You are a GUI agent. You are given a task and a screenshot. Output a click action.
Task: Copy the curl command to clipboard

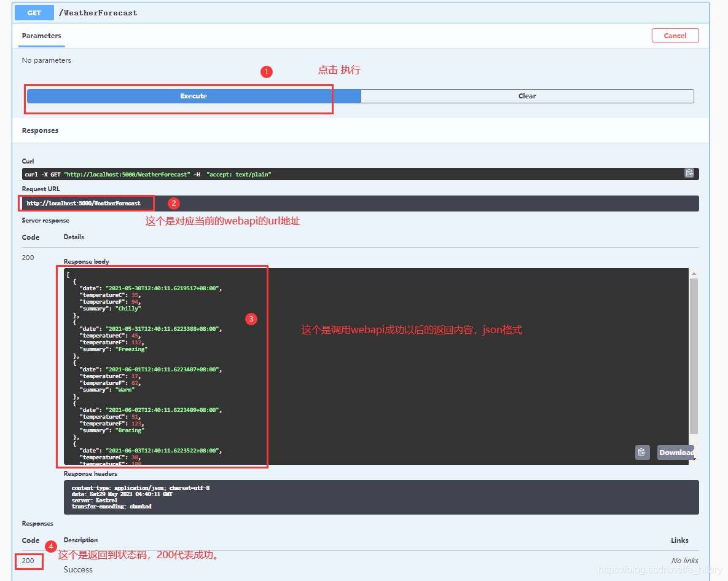689,173
